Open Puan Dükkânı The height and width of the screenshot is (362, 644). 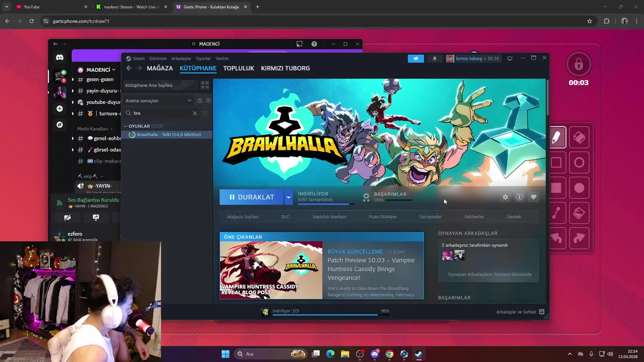coord(382,217)
